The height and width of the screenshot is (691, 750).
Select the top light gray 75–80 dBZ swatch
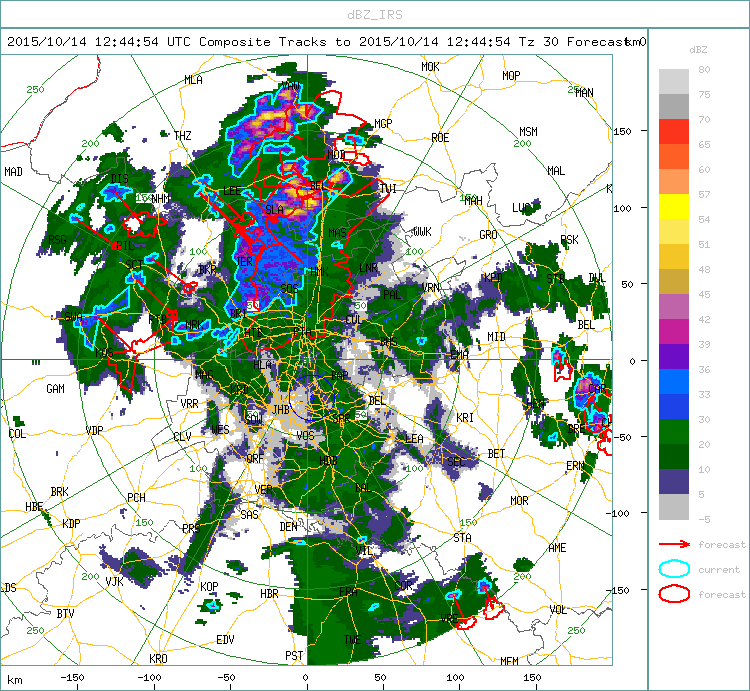[674, 82]
